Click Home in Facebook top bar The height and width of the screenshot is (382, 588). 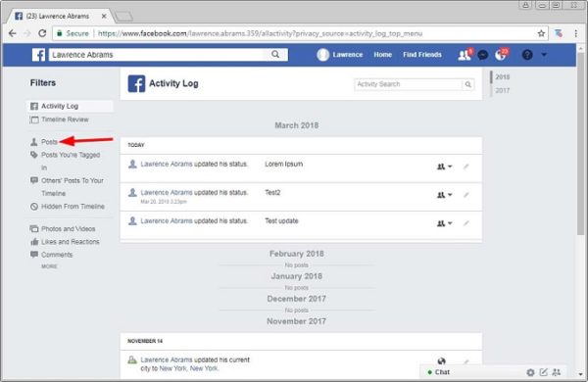[x=382, y=55]
